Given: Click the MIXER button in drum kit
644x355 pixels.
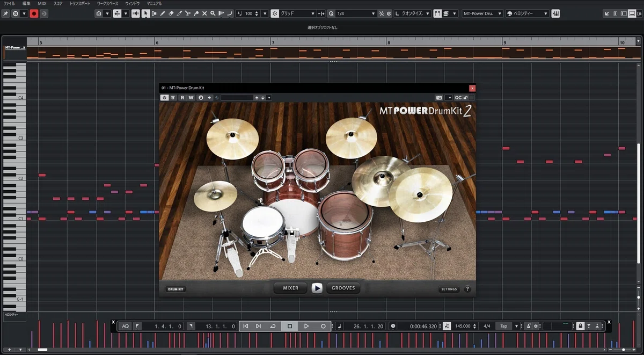Looking at the screenshot, I should pyautogui.click(x=290, y=288).
